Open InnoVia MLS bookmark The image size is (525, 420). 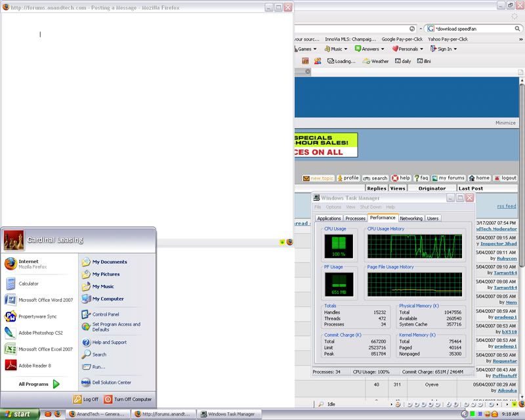click(350, 39)
